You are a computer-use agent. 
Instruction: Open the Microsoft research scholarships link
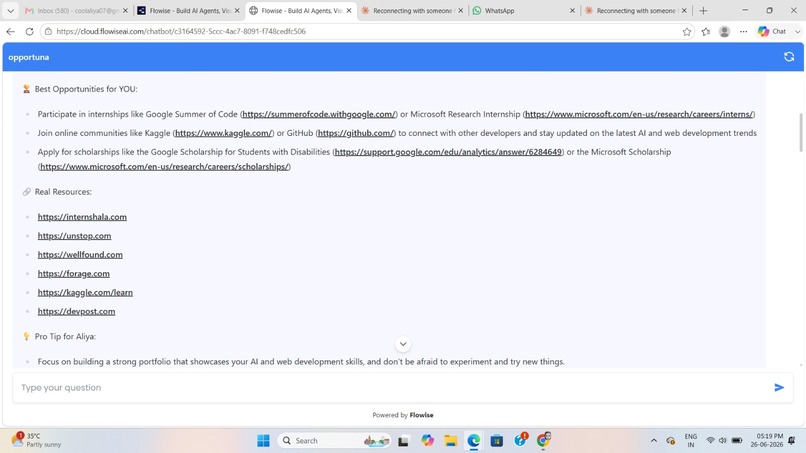point(164,167)
